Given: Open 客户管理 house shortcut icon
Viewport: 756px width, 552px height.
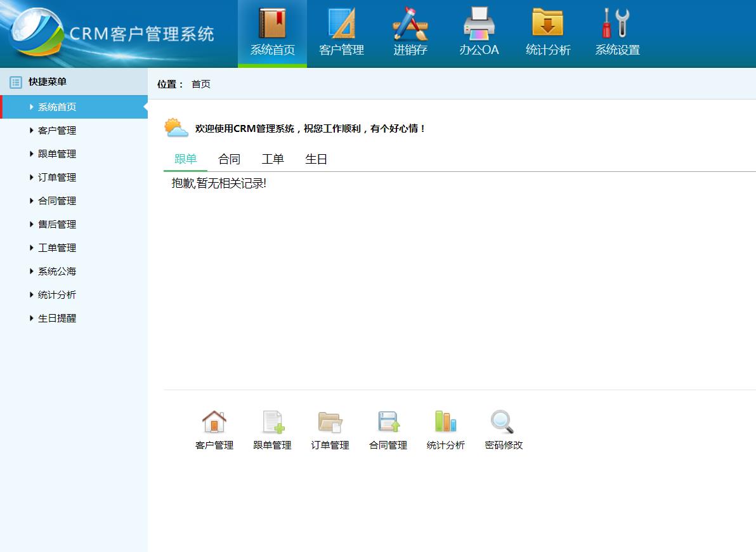Looking at the screenshot, I should [x=214, y=421].
